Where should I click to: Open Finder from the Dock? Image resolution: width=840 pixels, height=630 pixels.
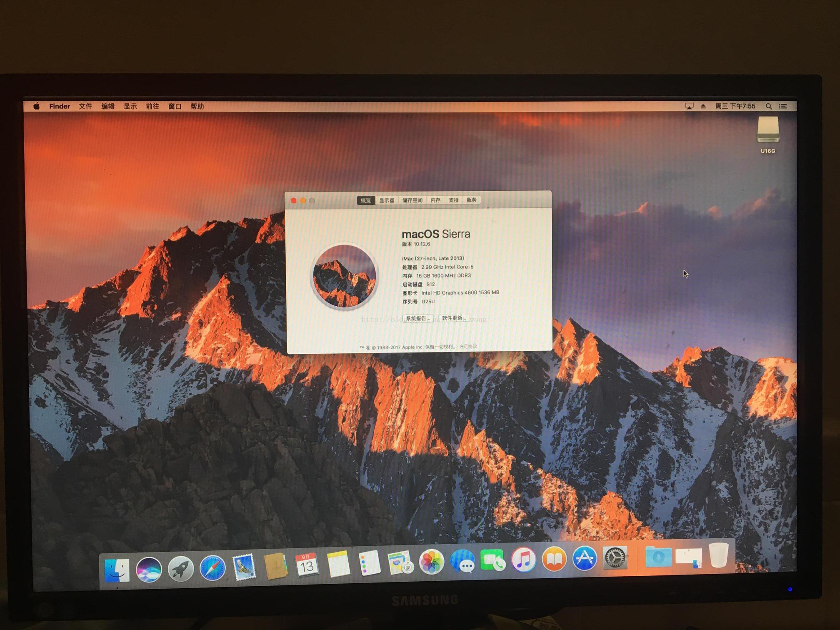point(117,570)
